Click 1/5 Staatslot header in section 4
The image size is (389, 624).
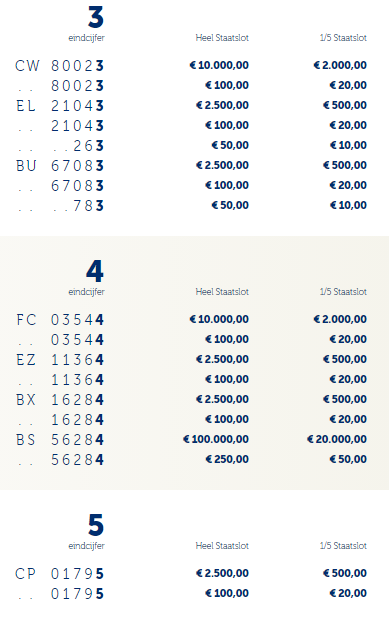tap(343, 292)
